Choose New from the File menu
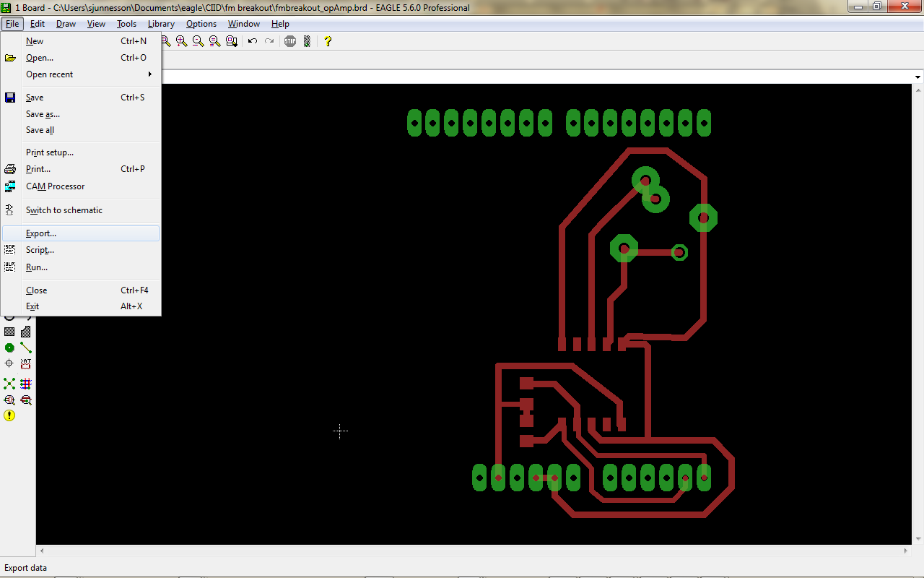The image size is (924, 578). click(x=81, y=41)
